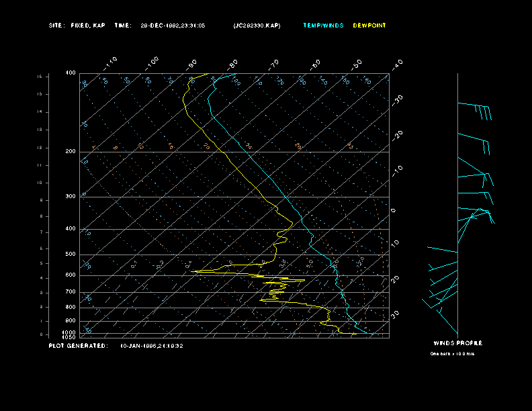The height and width of the screenshot is (411, 532).
Task: Click the 15 km altitude tick label
Action: click(x=40, y=77)
